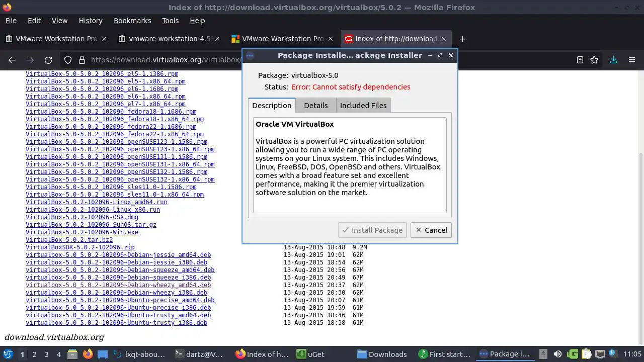Click the 11:05 panel clock
644x362 pixels.
632,354
